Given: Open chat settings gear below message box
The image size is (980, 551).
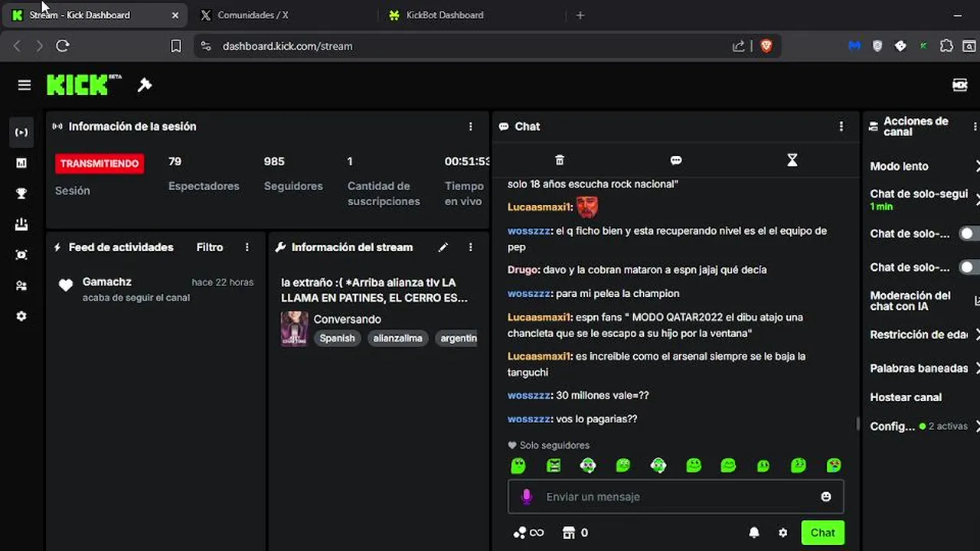Looking at the screenshot, I should pyautogui.click(x=782, y=533).
